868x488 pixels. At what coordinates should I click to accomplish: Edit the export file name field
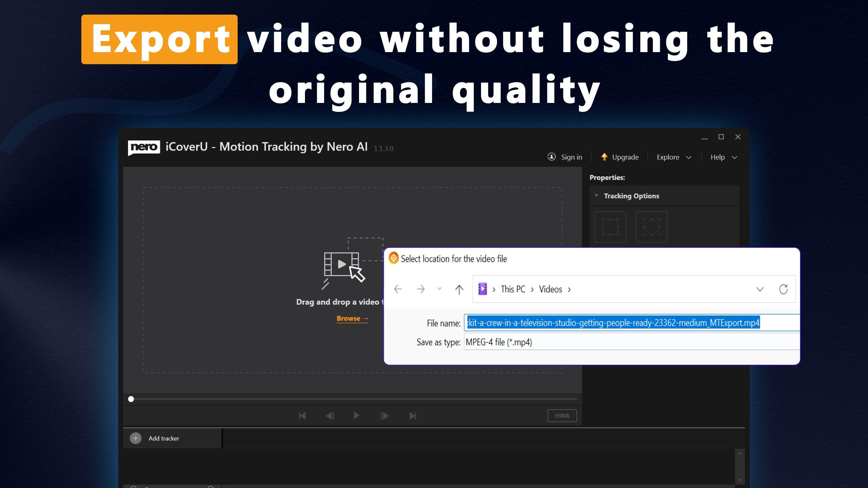click(x=614, y=323)
